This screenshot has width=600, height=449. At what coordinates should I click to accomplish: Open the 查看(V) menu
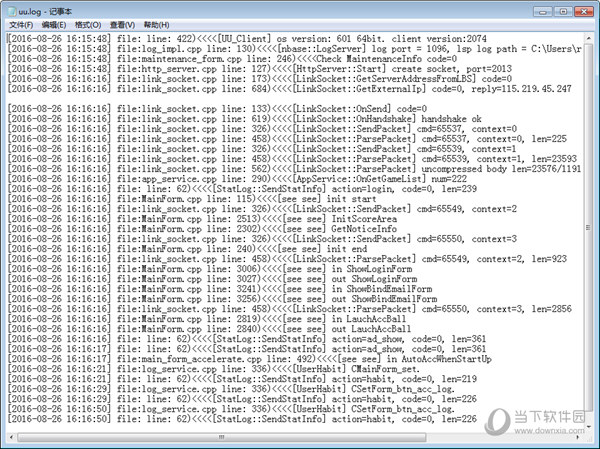pos(123,24)
